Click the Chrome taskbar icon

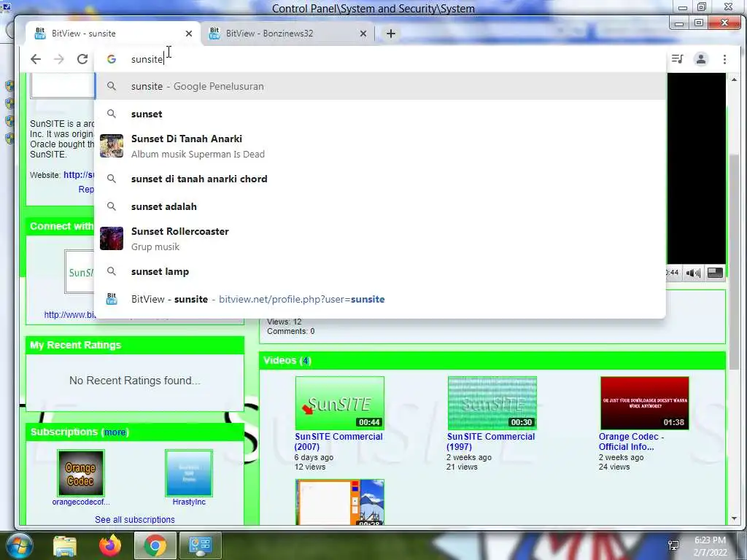[155, 545]
